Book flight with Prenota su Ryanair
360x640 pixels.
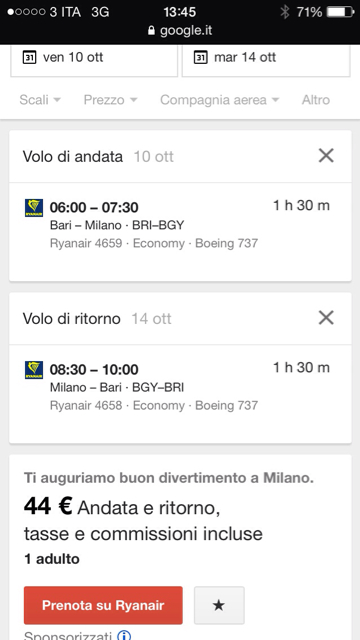pyautogui.click(x=103, y=605)
